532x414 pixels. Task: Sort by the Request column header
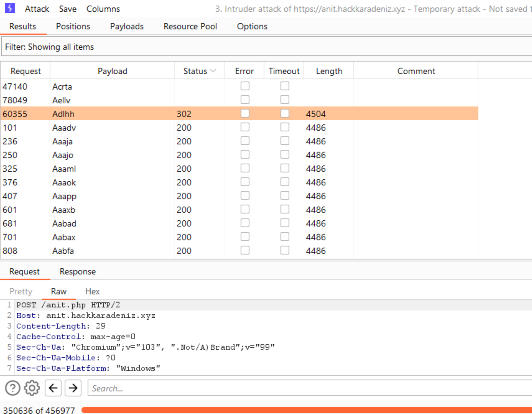point(25,71)
